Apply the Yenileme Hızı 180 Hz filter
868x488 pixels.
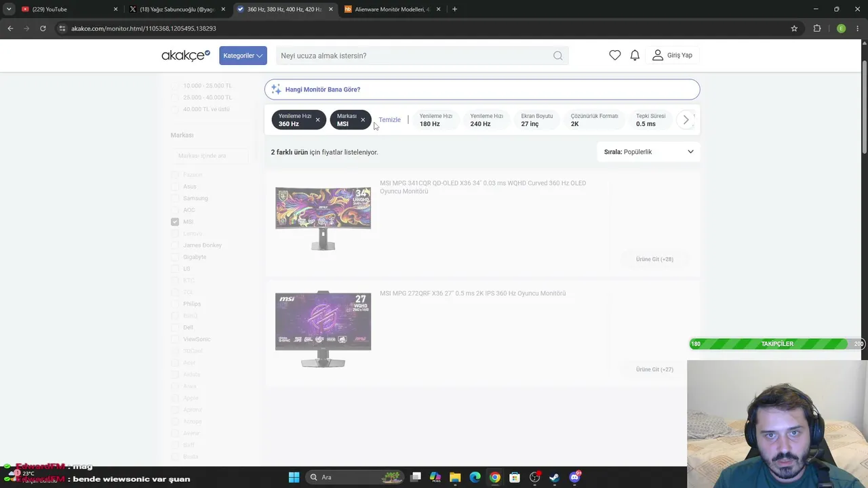coord(435,120)
